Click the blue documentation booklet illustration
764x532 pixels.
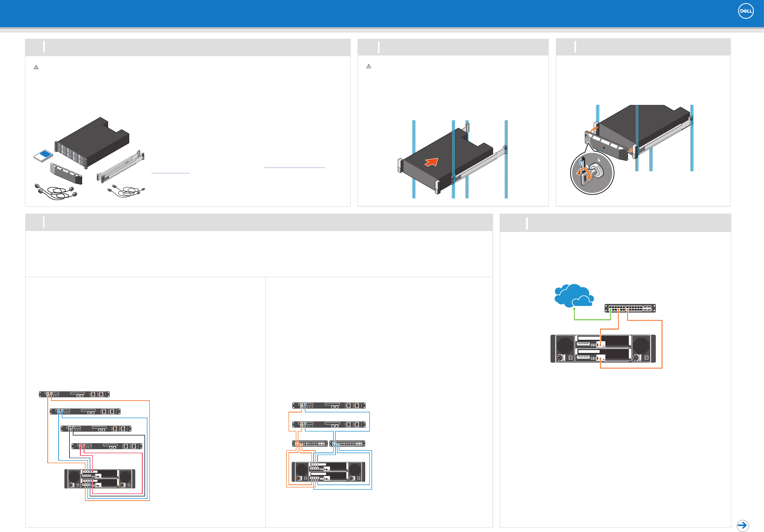44,156
